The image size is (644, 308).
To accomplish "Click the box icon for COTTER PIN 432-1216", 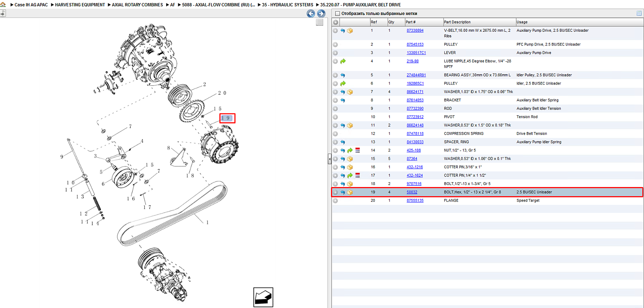I will [x=350, y=167].
